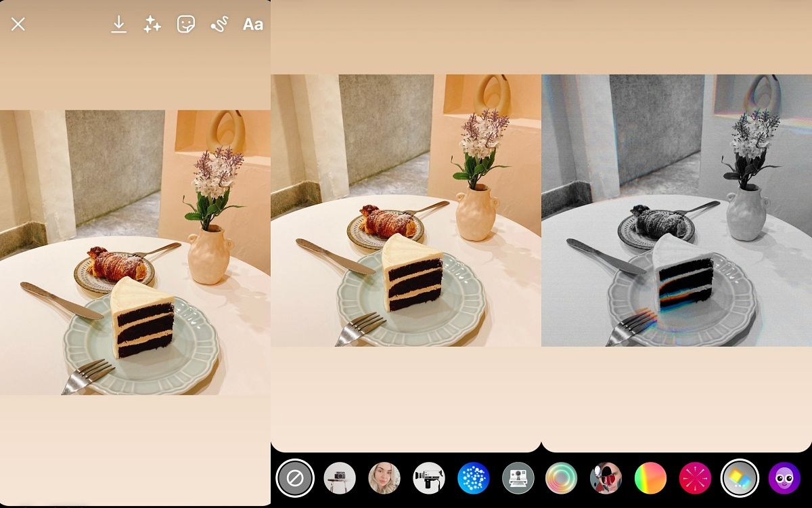The width and height of the screenshot is (812, 508).
Task: Select the pastel concentric rings filter
Action: pos(562,478)
